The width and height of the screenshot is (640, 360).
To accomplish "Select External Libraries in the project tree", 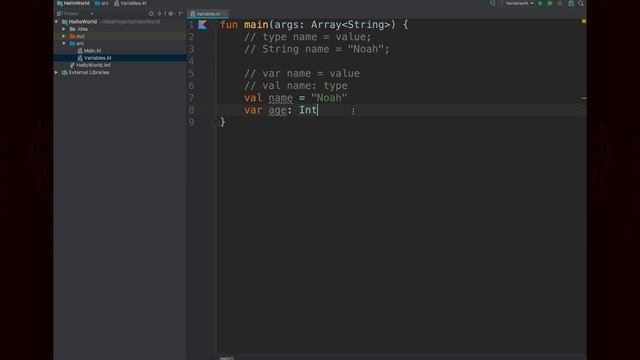I will point(85,72).
